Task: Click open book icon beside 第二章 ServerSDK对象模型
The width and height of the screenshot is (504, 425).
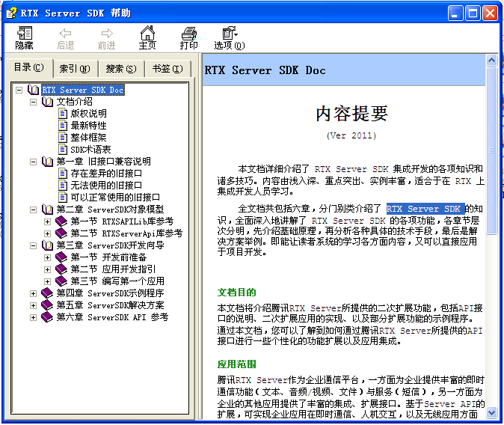Action: click(x=47, y=210)
